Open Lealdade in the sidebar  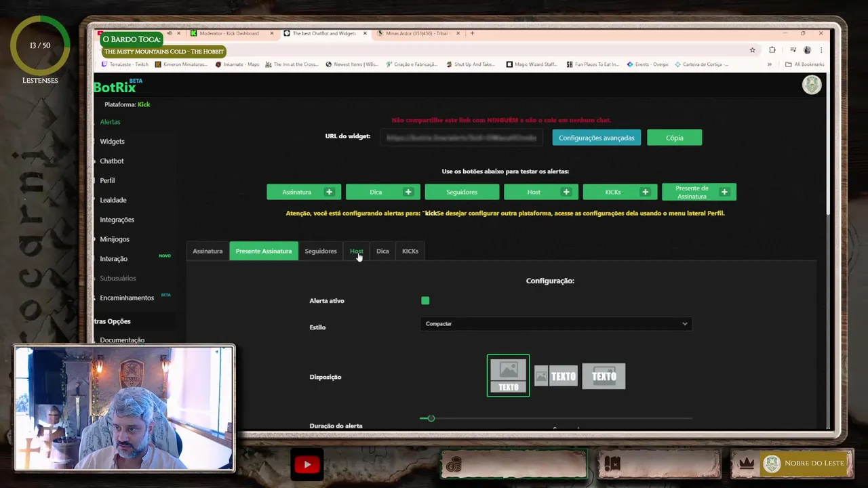[113, 201]
